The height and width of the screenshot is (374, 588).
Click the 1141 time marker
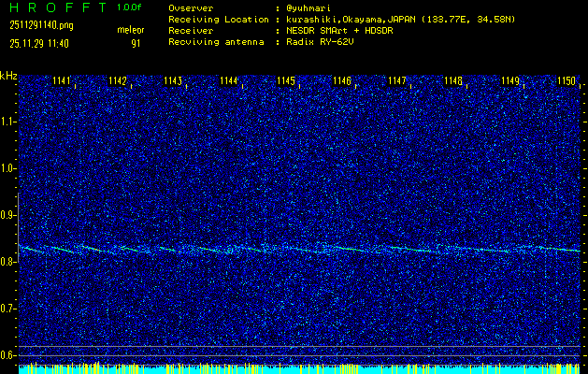click(x=63, y=81)
